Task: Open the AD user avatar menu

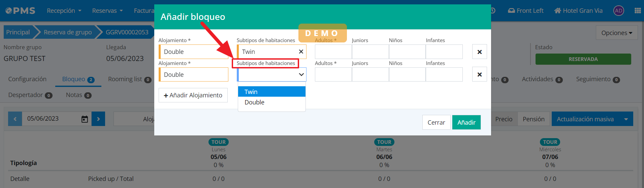Action: pyautogui.click(x=618, y=11)
